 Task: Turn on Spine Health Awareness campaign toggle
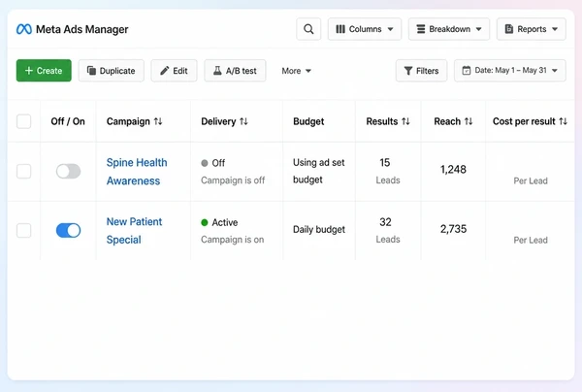(68, 171)
